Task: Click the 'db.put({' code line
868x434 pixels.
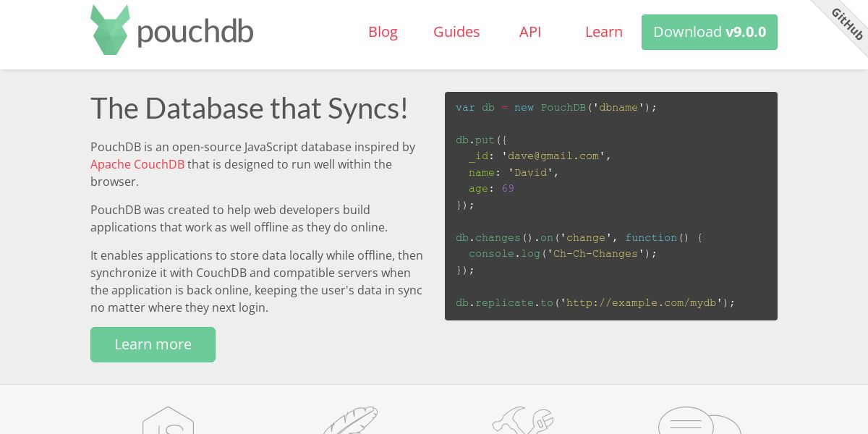Action: (x=482, y=140)
